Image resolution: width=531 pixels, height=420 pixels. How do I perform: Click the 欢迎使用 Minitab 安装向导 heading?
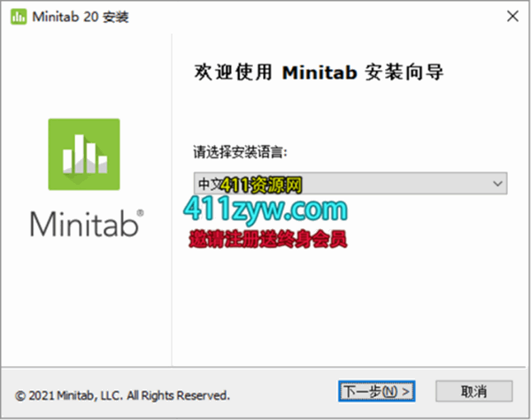[x=319, y=73]
